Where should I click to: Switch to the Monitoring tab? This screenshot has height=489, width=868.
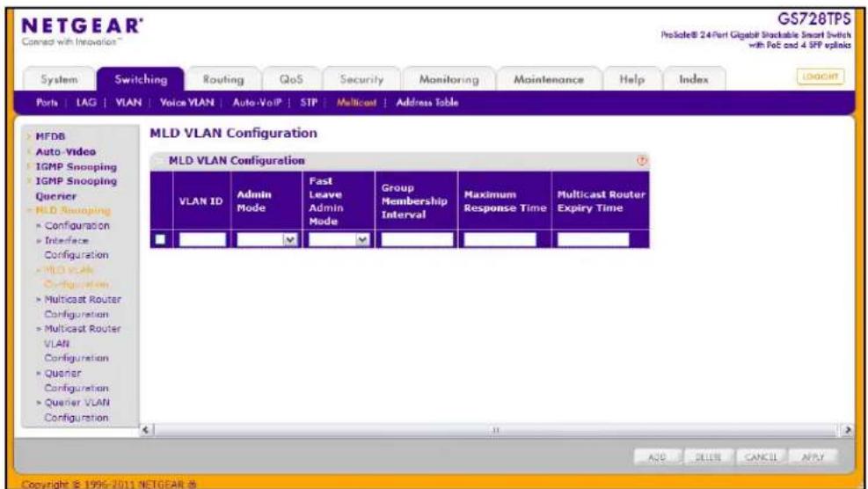449,79
